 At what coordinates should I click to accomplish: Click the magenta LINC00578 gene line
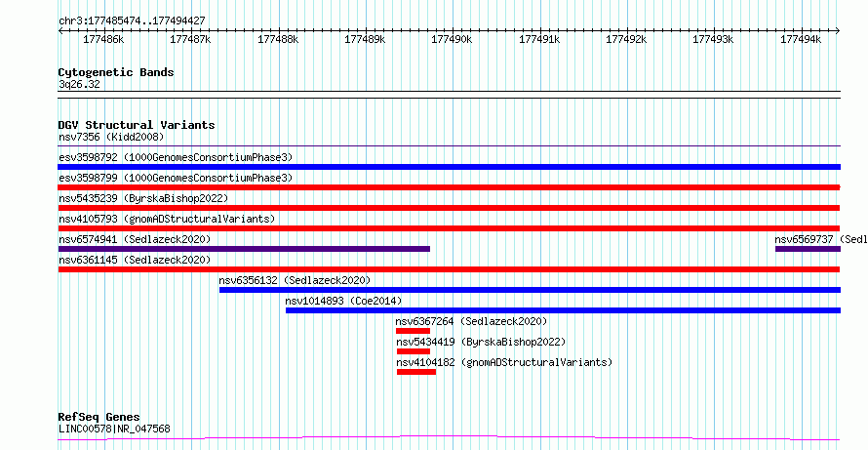click(449, 438)
